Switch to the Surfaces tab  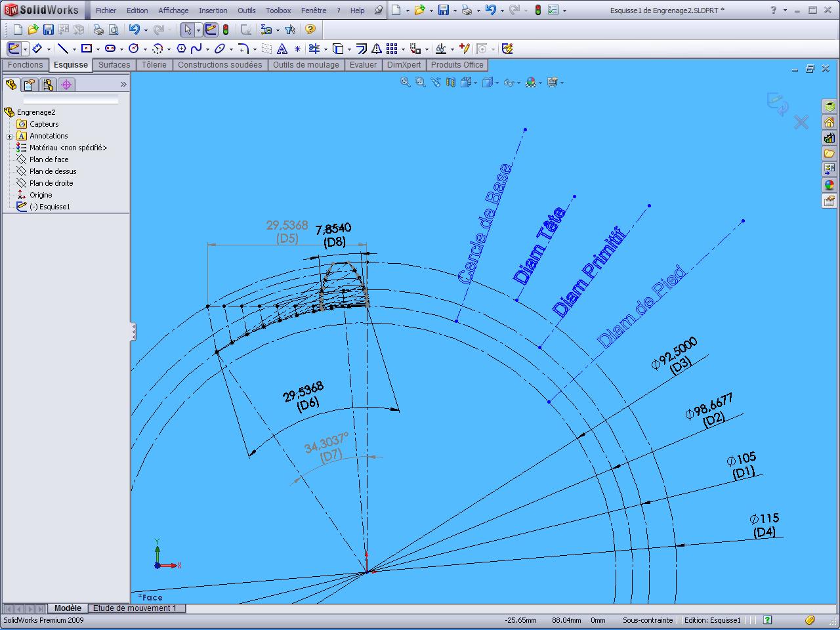114,65
